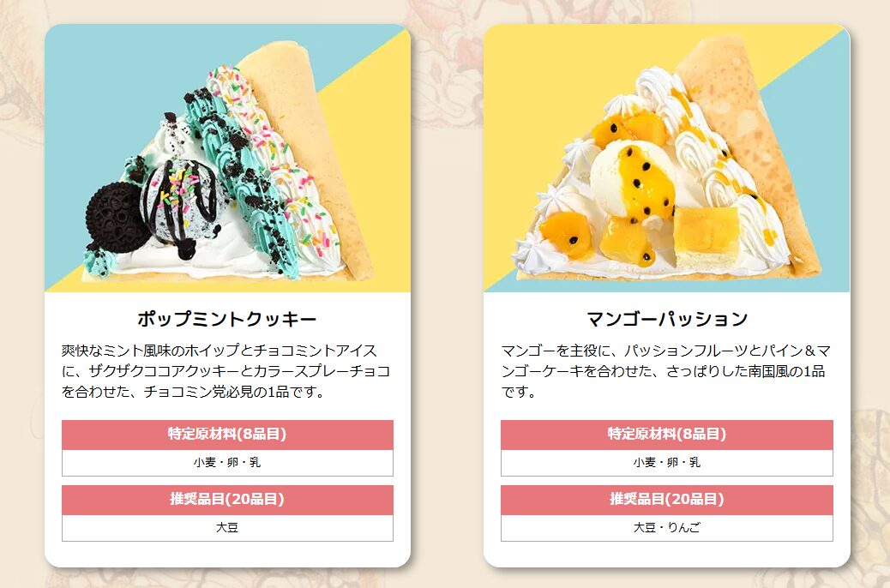Select the マンゴーパッション title text
Screen dimensions: 890x588
pyautogui.click(x=667, y=319)
